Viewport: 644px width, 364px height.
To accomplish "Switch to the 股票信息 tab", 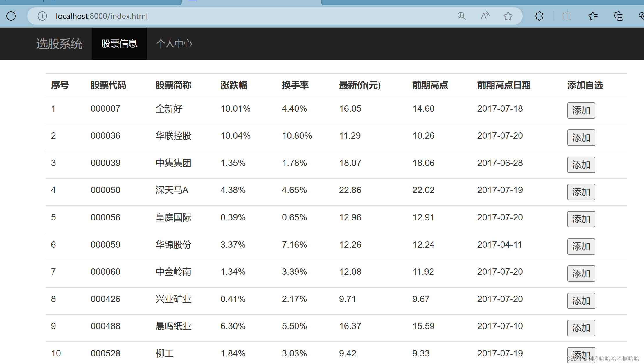I will click(119, 44).
